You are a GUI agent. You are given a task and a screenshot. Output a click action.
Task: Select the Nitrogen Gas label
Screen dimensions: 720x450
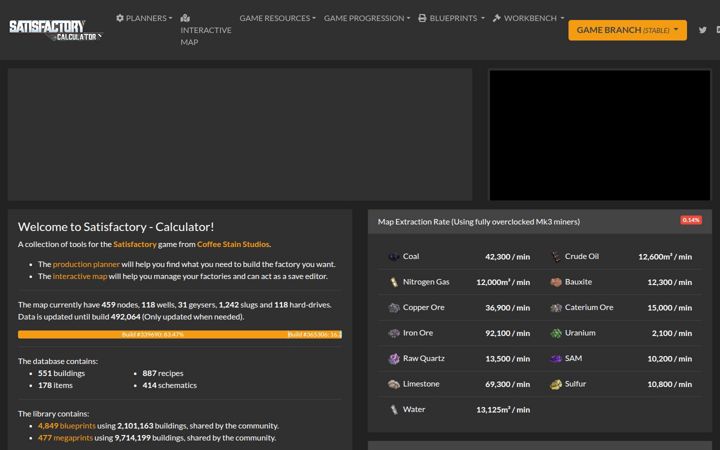(x=426, y=282)
